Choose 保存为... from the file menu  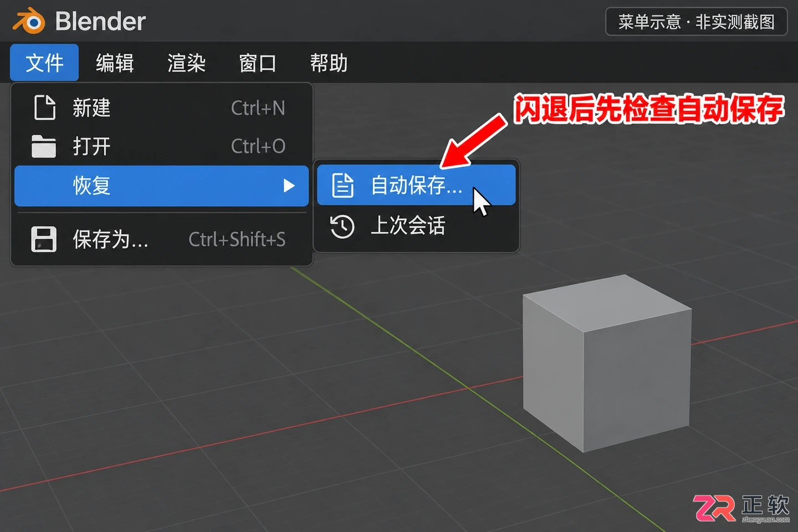(161, 239)
